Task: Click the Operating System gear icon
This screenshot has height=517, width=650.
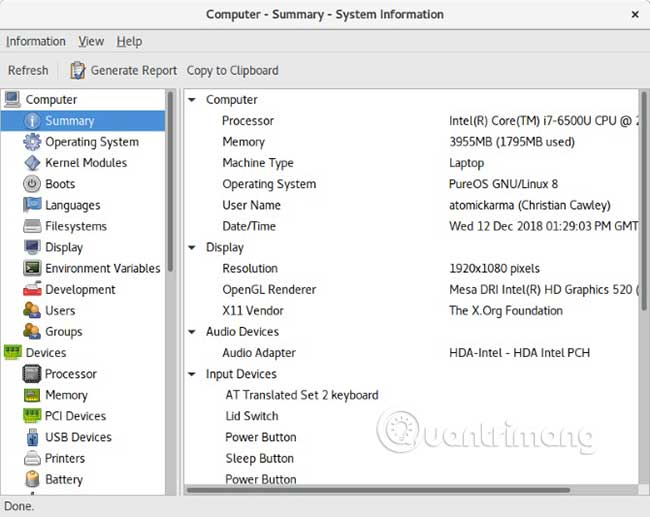Action: (32, 142)
